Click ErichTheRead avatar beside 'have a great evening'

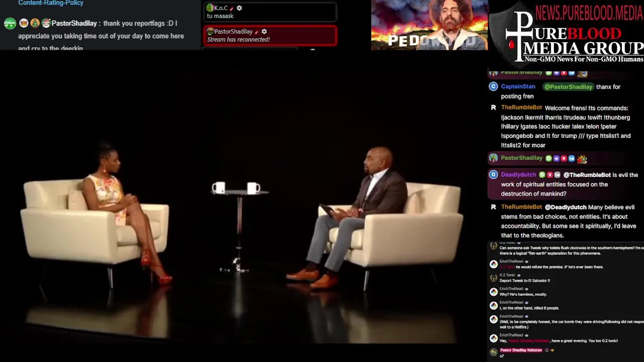pyautogui.click(x=494, y=338)
